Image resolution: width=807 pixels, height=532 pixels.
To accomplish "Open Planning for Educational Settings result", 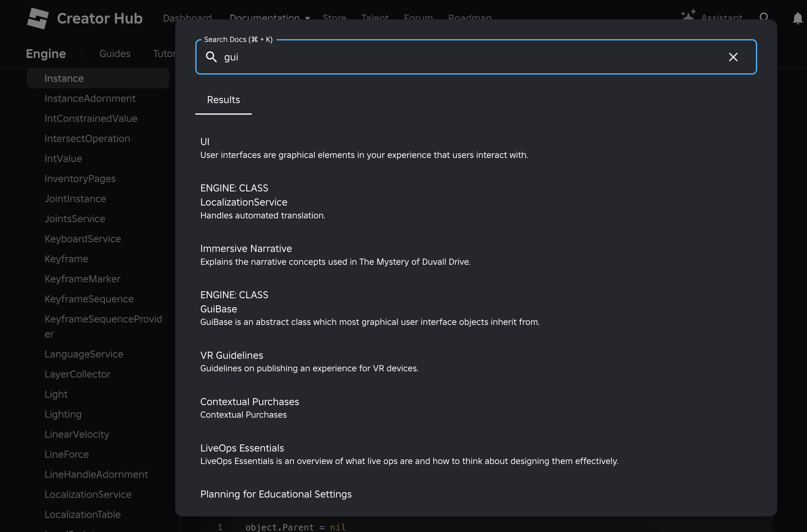I will tap(276, 494).
